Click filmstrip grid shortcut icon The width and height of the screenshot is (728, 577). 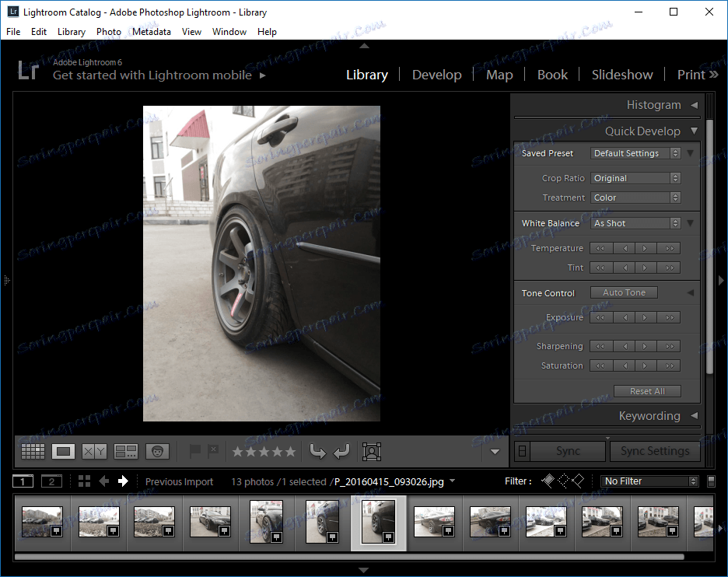coord(85,481)
